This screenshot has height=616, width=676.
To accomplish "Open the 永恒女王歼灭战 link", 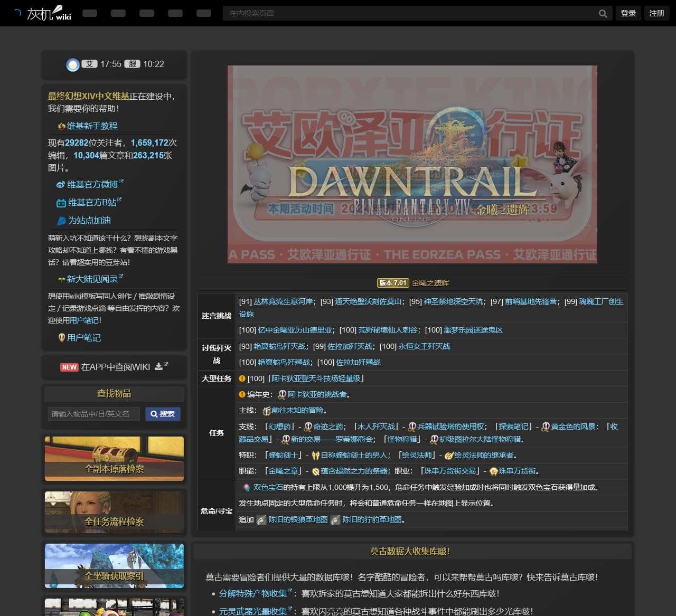I will tap(424, 346).
